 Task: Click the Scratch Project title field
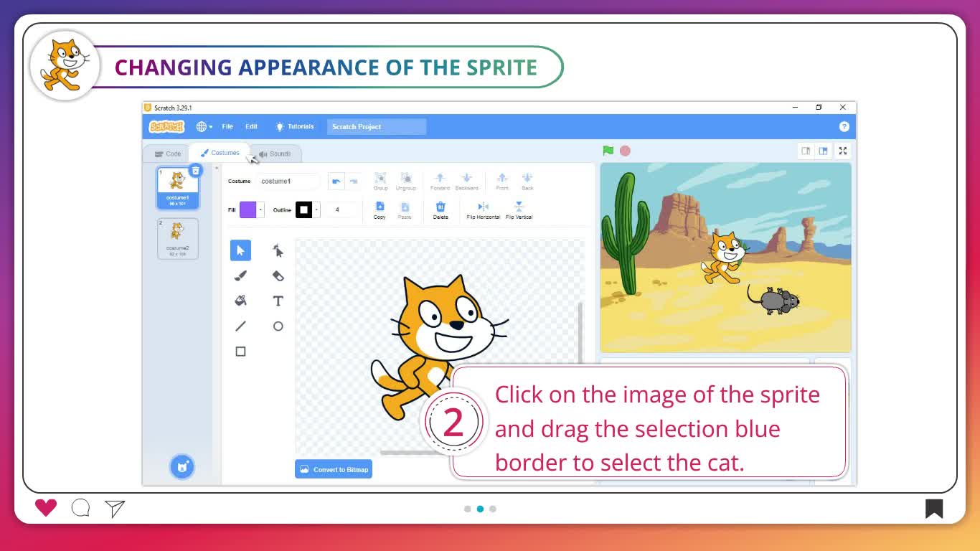coord(377,127)
